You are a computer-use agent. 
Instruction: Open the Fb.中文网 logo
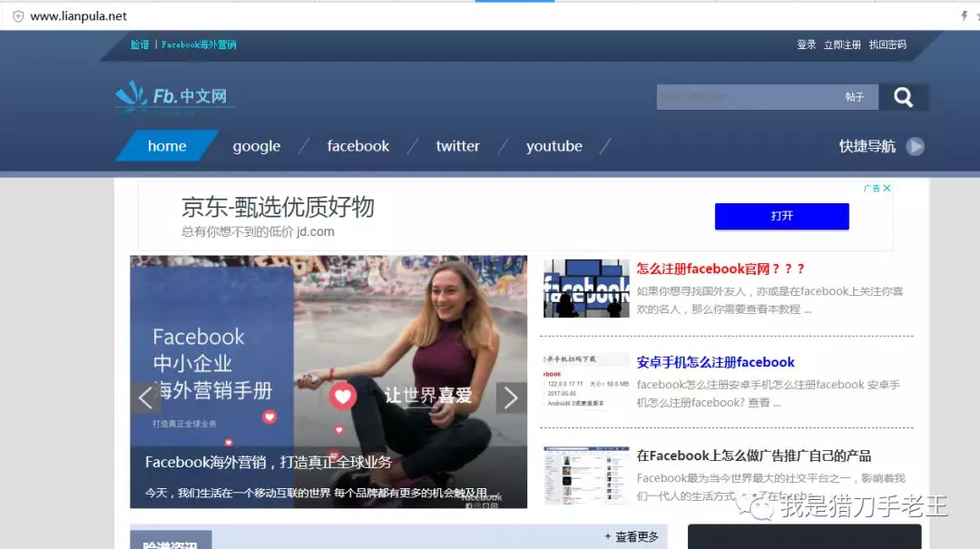tap(173, 97)
